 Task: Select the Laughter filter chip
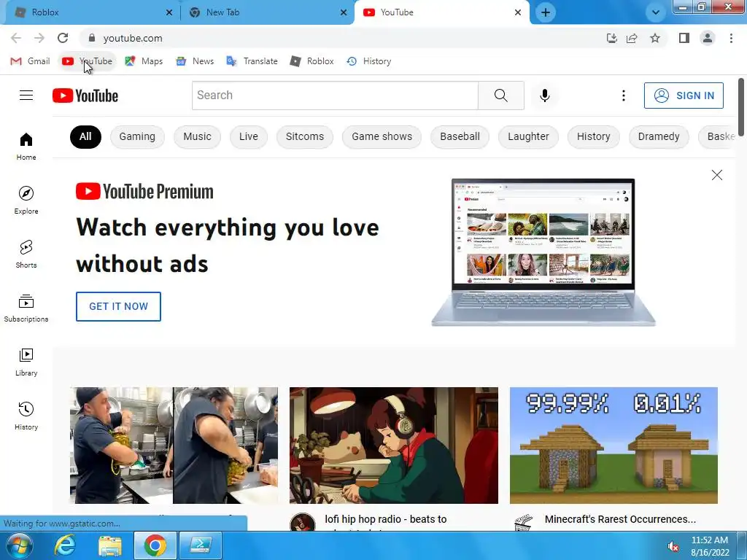click(x=528, y=136)
